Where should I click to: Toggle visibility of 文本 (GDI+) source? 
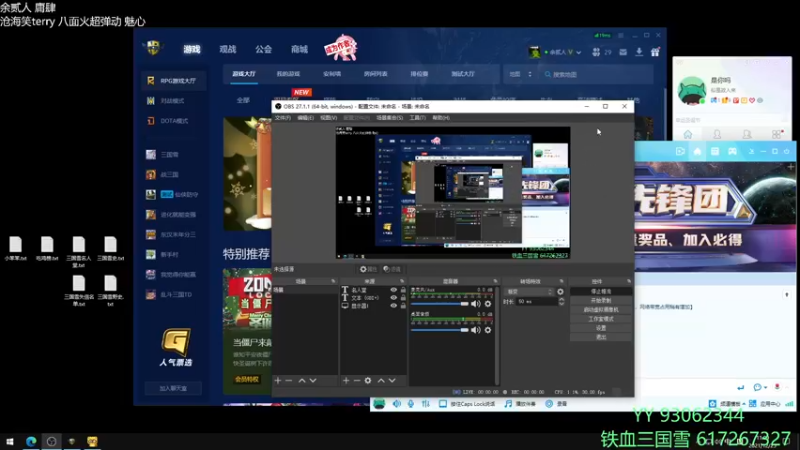point(393,297)
